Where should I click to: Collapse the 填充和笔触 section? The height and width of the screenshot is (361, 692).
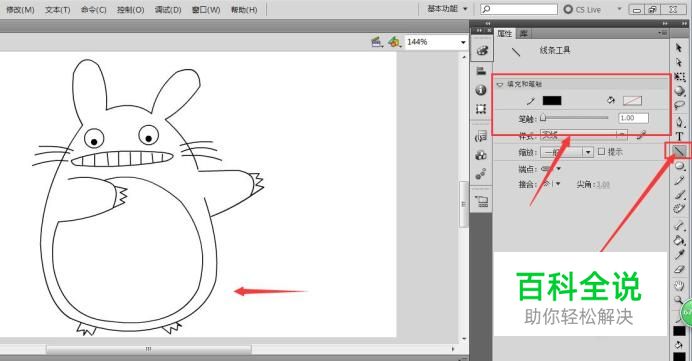(500, 84)
